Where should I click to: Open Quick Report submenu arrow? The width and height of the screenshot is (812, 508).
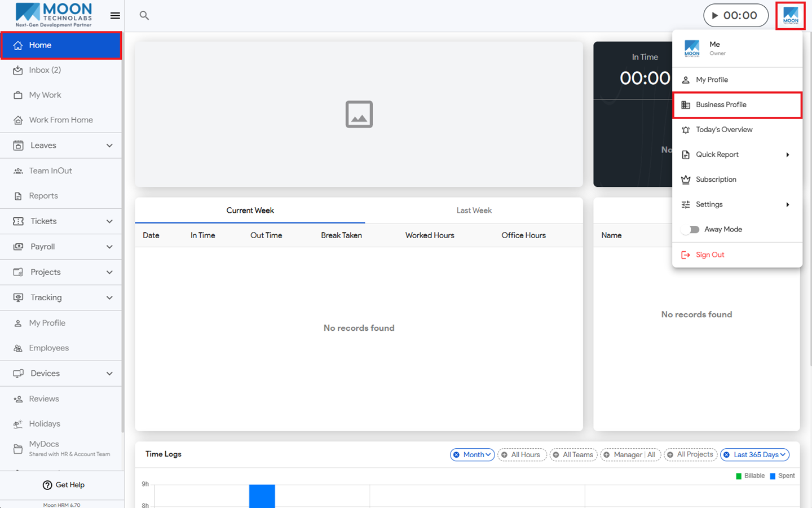point(788,155)
